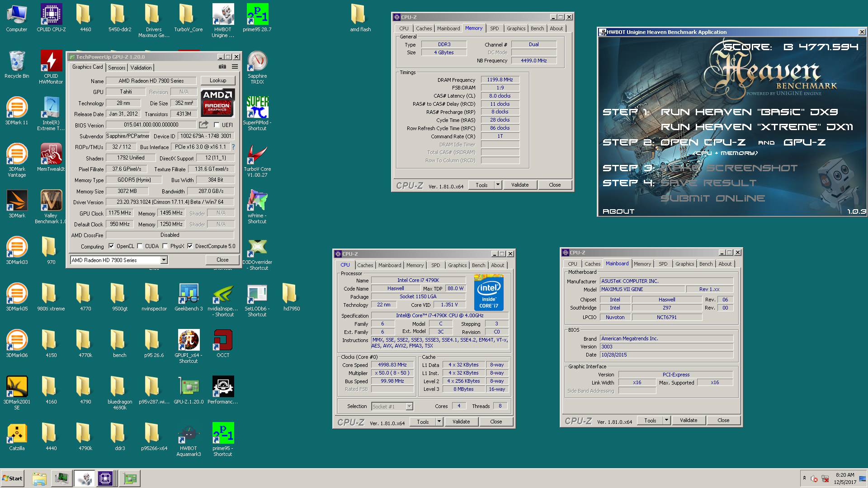Open Windows Explorer from the taskbar
Image resolution: width=868 pixels, height=488 pixels.
39,479
